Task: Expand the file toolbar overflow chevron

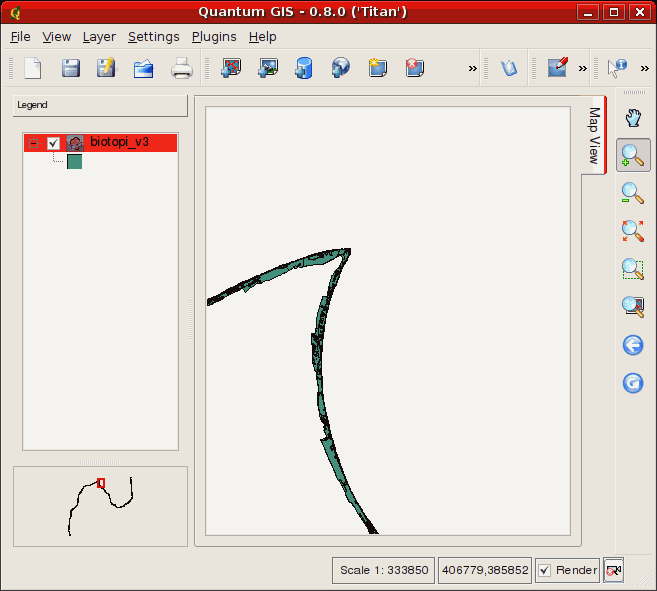Action: coord(473,68)
